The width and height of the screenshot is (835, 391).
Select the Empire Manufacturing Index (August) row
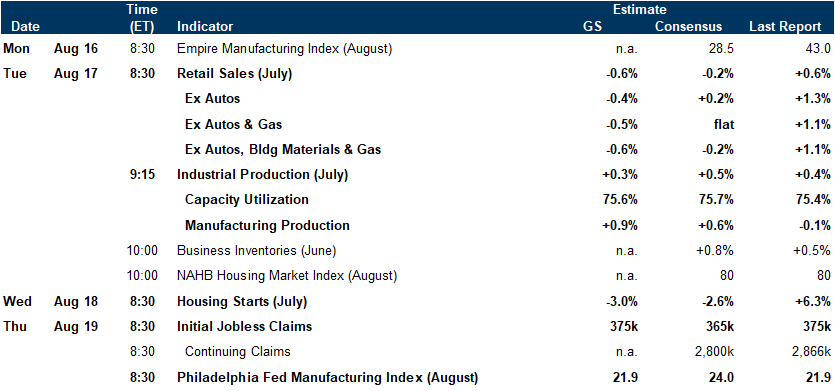tap(418, 49)
